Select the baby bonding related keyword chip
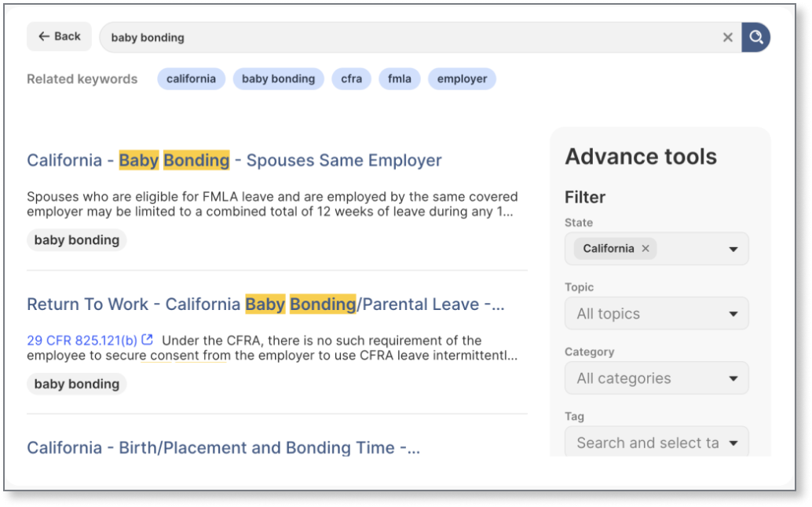Image resolution: width=812 pixels, height=507 pixels. click(278, 78)
